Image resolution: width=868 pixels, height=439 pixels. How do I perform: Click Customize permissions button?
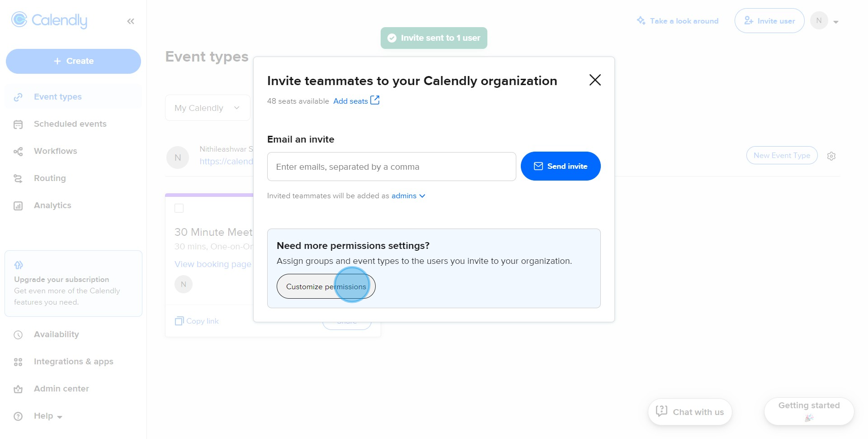[x=326, y=286]
